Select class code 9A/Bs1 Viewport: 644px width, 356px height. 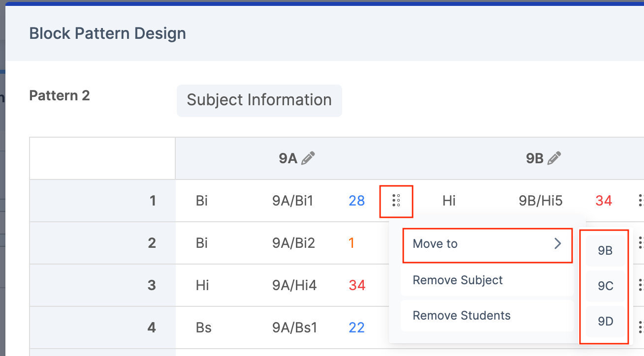click(294, 327)
